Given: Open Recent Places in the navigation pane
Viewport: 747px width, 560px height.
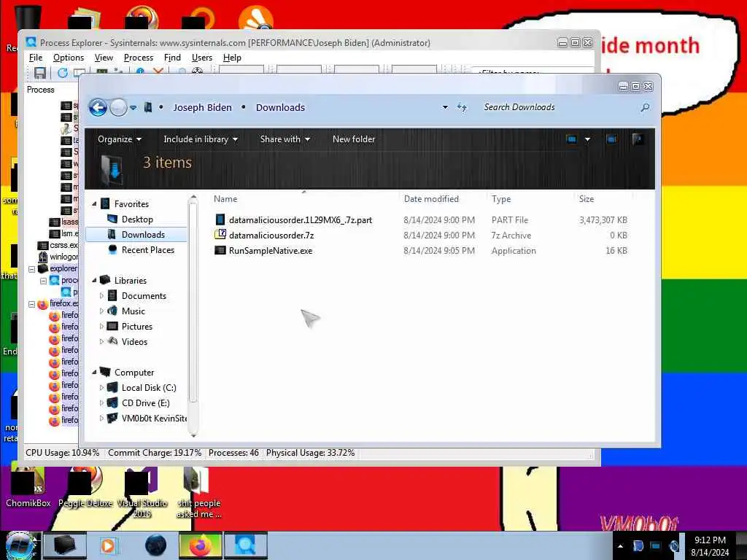Looking at the screenshot, I should 147,249.
